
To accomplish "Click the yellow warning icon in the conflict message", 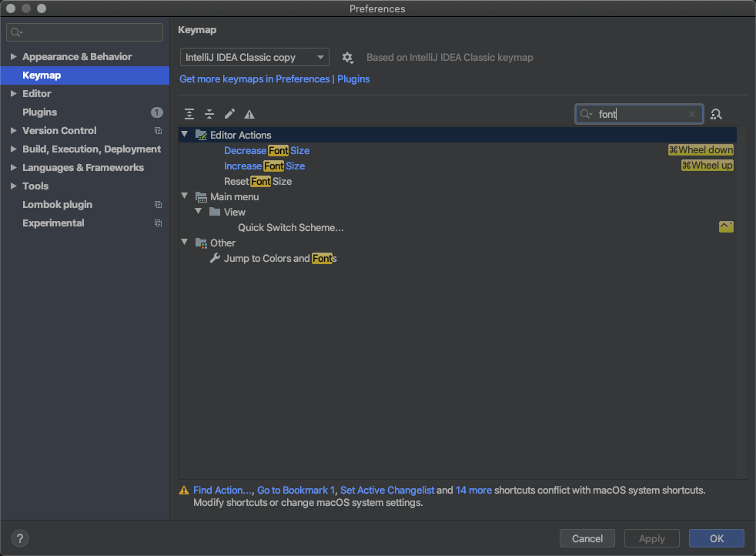I will (x=184, y=491).
